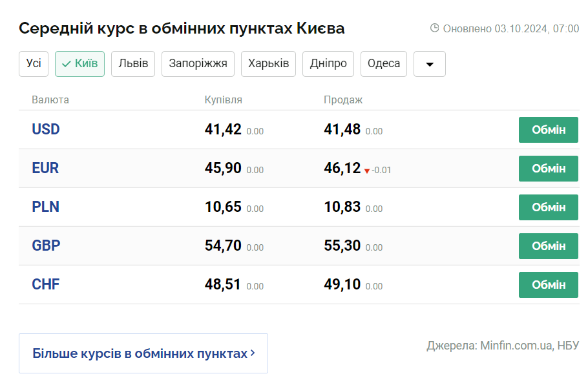Click the Обмін button for USD
Screen dimensions: 588x376
tap(549, 130)
